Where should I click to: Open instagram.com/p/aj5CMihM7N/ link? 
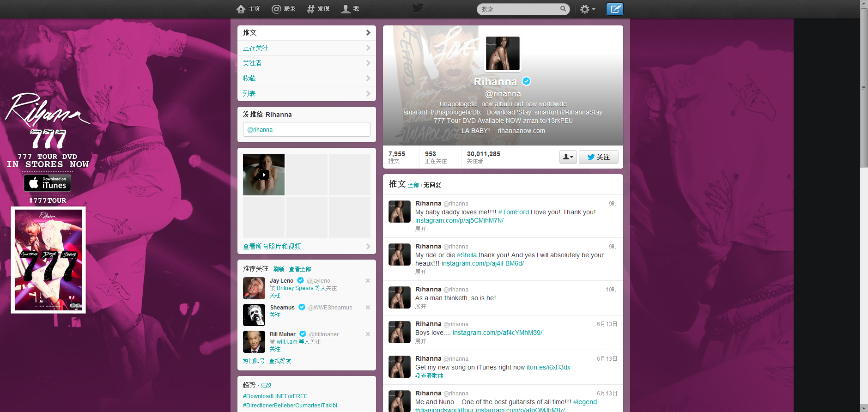click(x=459, y=220)
